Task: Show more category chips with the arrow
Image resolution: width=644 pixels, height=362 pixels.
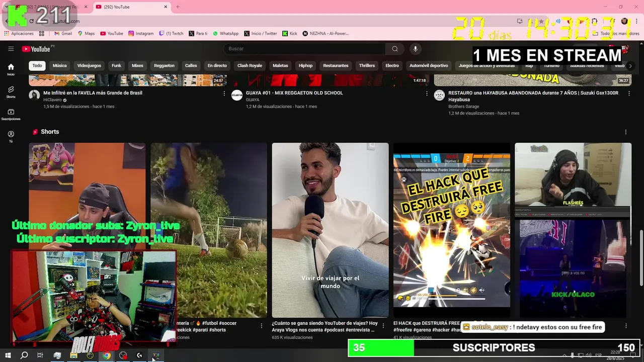Action: coord(630,65)
